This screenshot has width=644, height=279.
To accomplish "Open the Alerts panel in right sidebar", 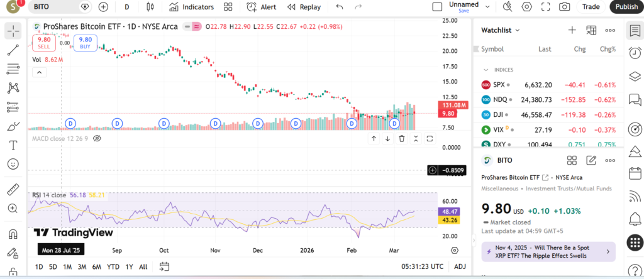I will click(635, 53).
